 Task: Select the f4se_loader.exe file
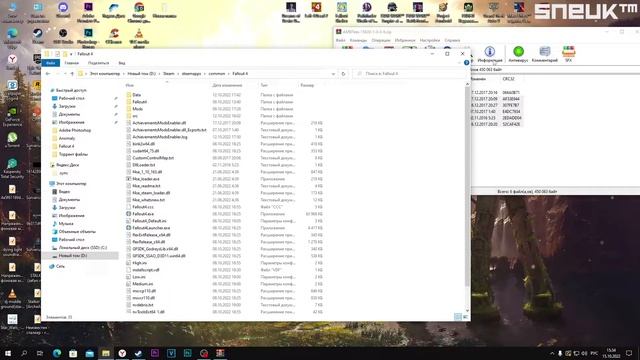(146, 179)
